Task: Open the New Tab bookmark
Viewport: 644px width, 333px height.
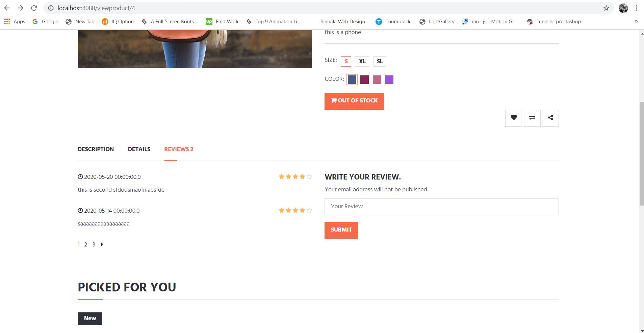Action: [x=80, y=22]
